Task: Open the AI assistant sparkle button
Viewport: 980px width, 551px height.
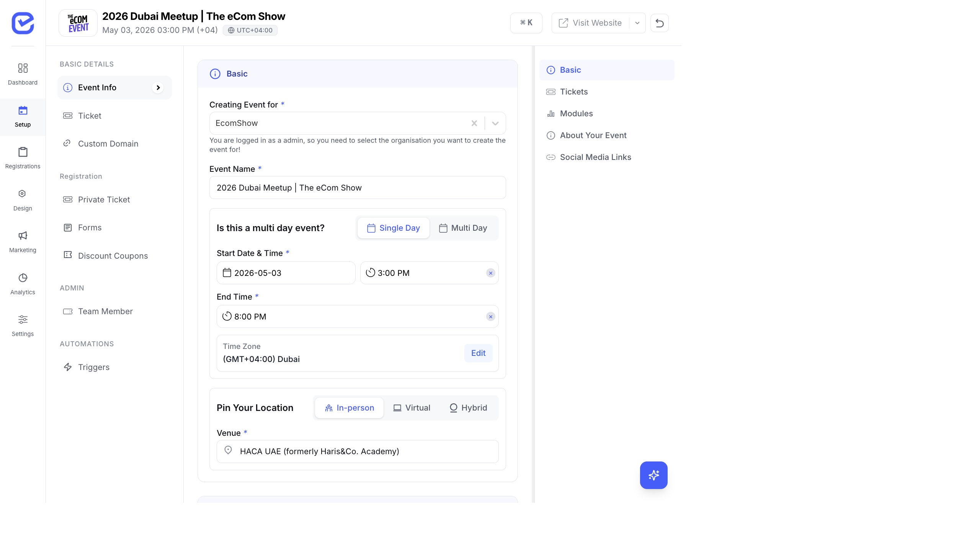Action: pos(653,475)
